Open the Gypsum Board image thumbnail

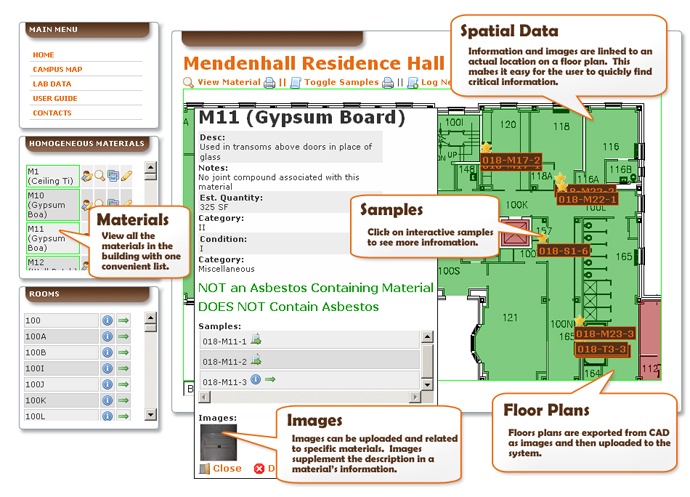(218, 442)
